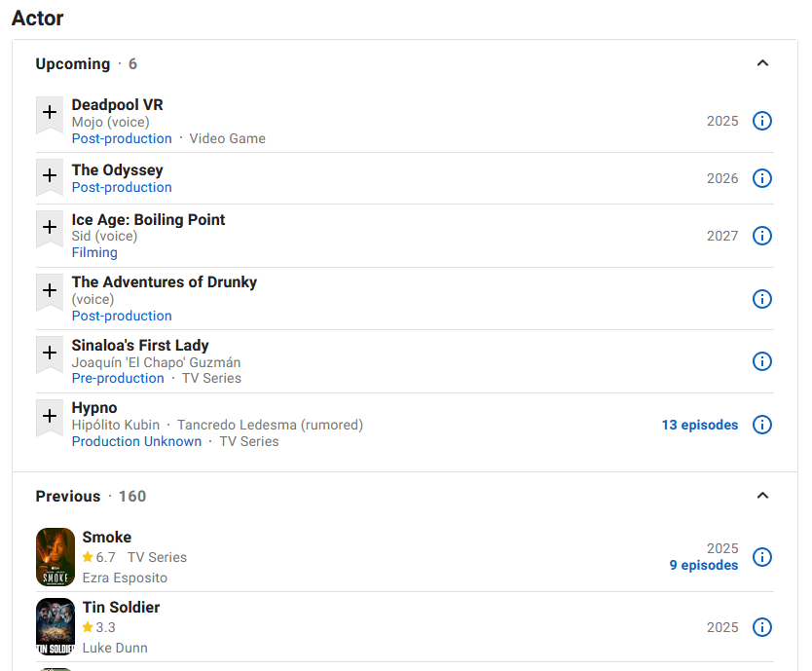812x671 pixels.
Task: Add Ice Age: Boiling Point to watchlist
Action: 50,229
